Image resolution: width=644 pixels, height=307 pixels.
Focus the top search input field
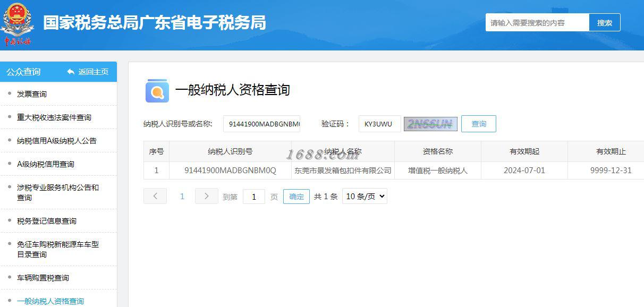[x=537, y=22]
